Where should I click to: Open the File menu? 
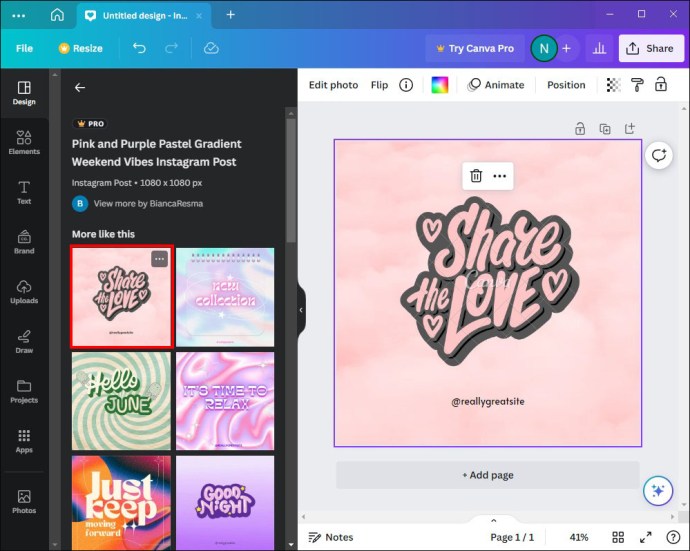[x=24, y=48]
